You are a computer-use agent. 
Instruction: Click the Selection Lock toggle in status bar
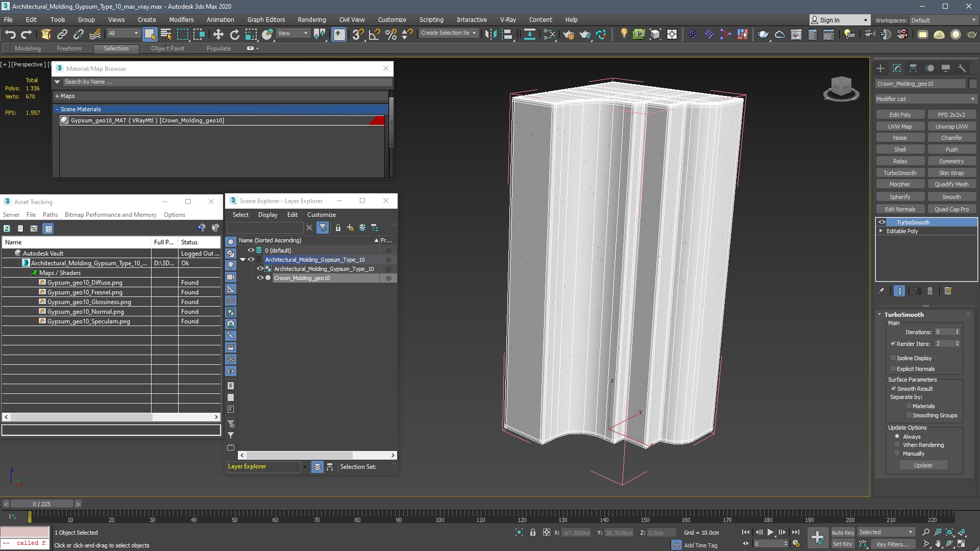(533, 532)
